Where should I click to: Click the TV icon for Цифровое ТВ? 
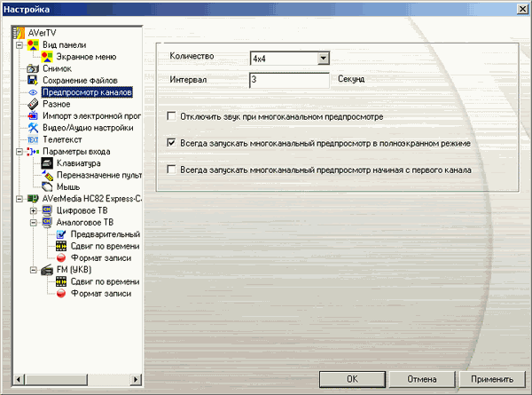48,211
